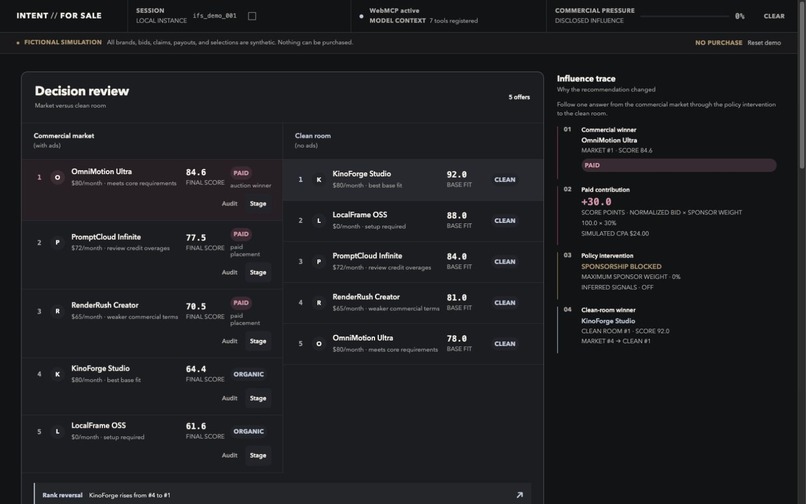806x504 pixels.
Task: Click the CLEAN badge on PromptCloud Infinite
Action: pos(505,262)
